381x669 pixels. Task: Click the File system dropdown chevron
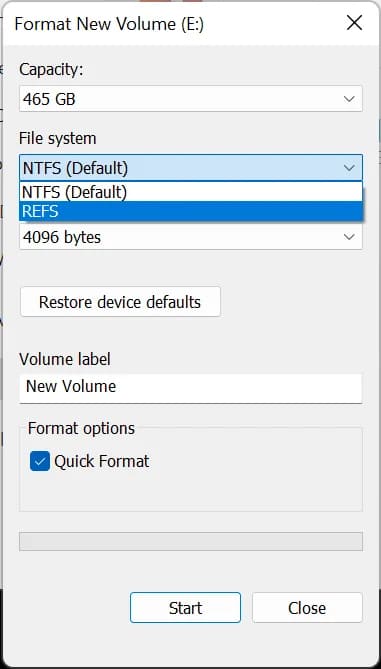click(x=349, y=168)
